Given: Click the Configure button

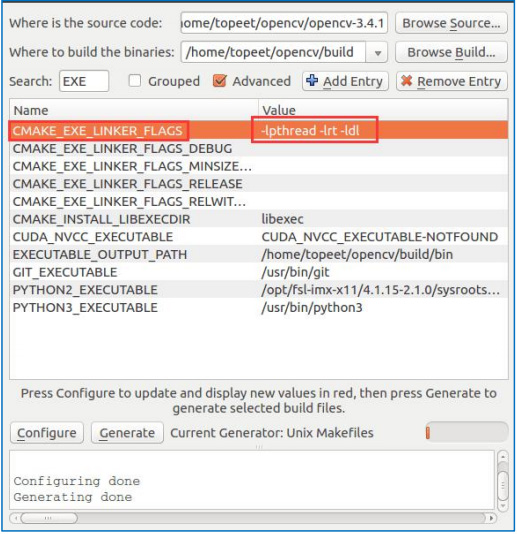Looking at the screenshot, I should pos(47,433).
